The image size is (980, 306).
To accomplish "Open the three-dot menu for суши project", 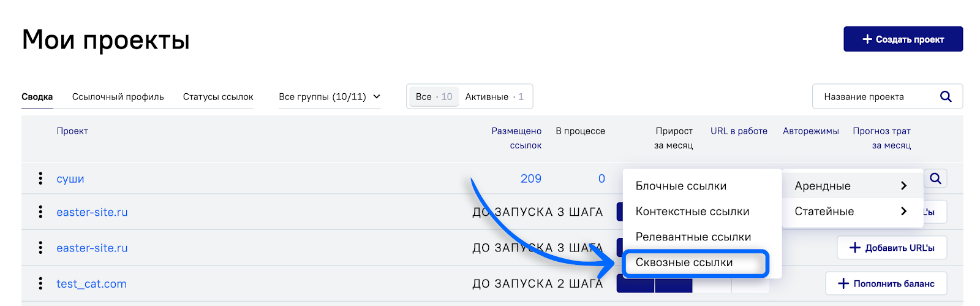I will (40, 178).
